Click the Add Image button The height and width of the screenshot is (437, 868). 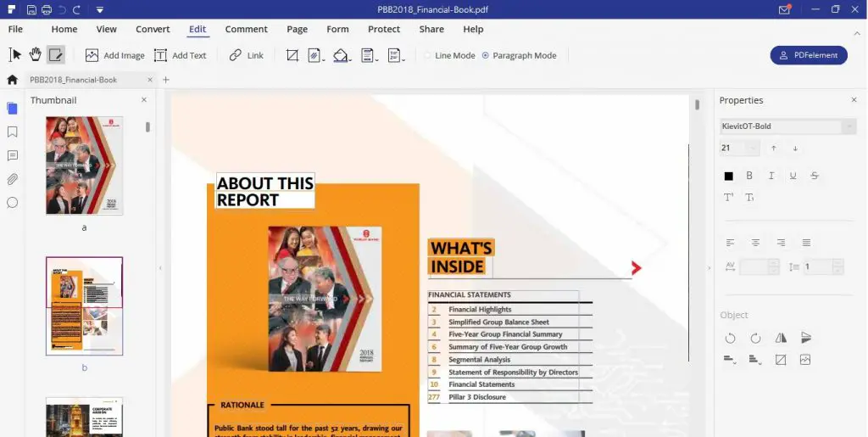pyautogui.click(x=114, y=55)
